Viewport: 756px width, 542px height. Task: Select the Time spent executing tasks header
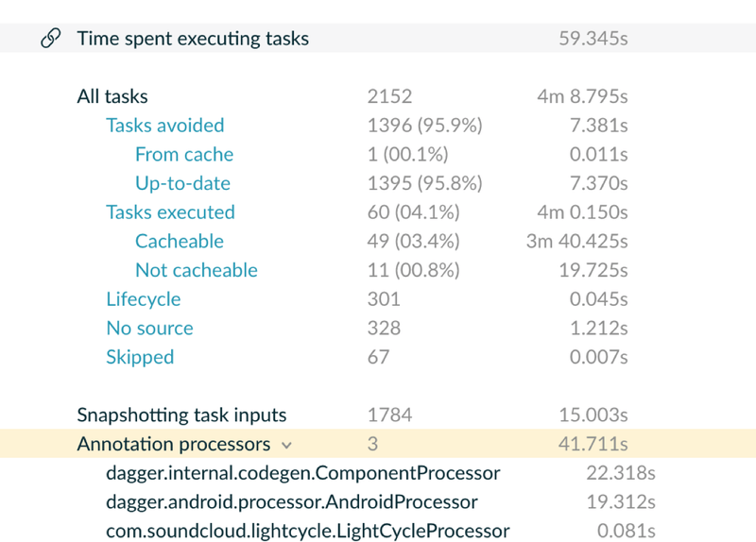tap(193, 39)
